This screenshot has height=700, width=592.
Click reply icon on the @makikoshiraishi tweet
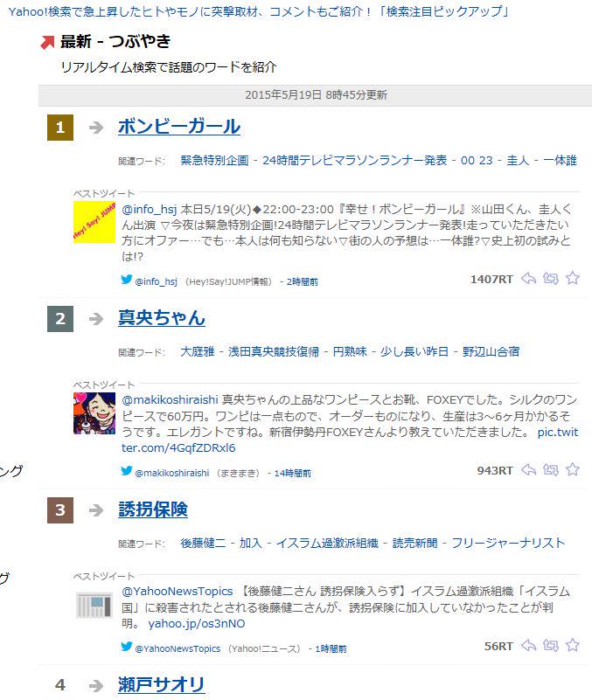tap(528, 469)
